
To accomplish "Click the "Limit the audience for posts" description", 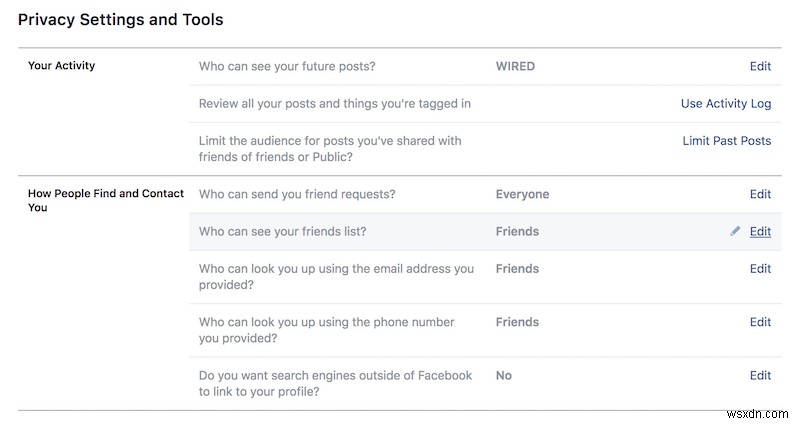I will [330, 149].
